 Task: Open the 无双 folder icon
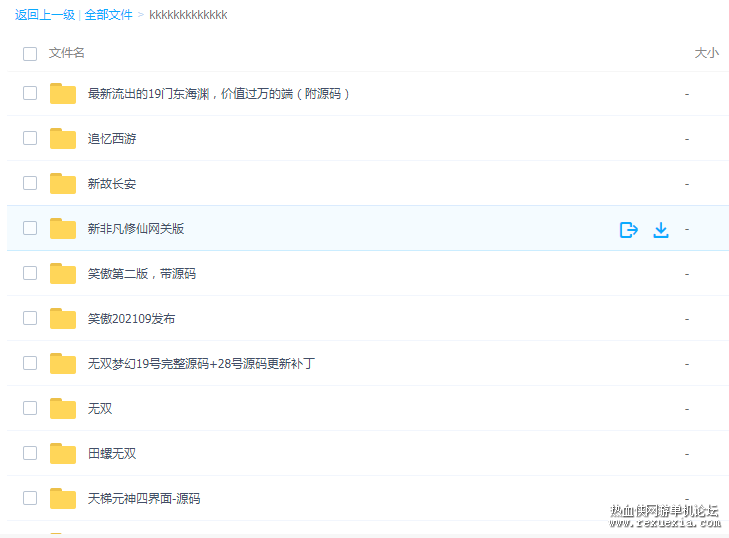click(x=63, y=409)
